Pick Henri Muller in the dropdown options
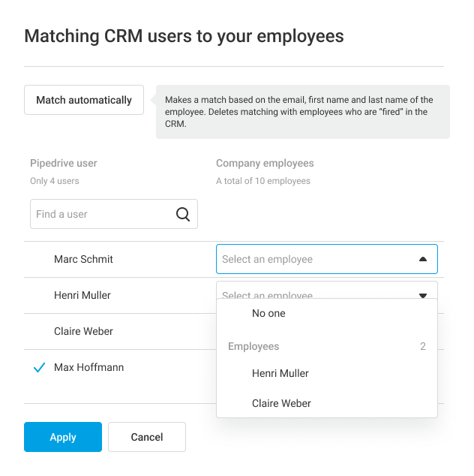 click(x=280, y=373)
